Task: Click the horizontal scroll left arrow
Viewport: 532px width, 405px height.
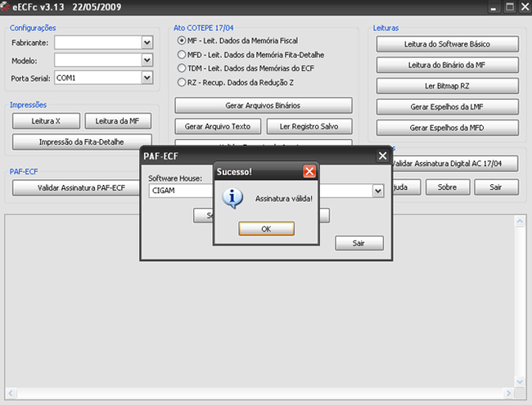Action: 11,393
